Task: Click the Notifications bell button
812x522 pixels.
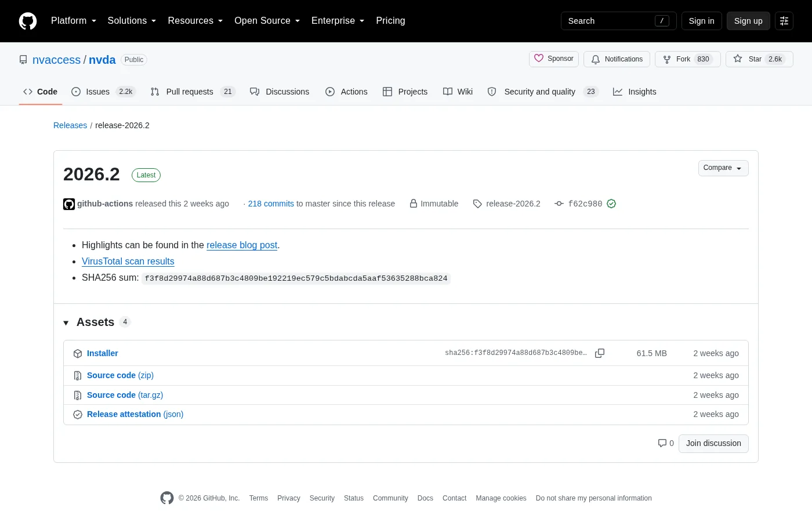Action: click(617, 59)
